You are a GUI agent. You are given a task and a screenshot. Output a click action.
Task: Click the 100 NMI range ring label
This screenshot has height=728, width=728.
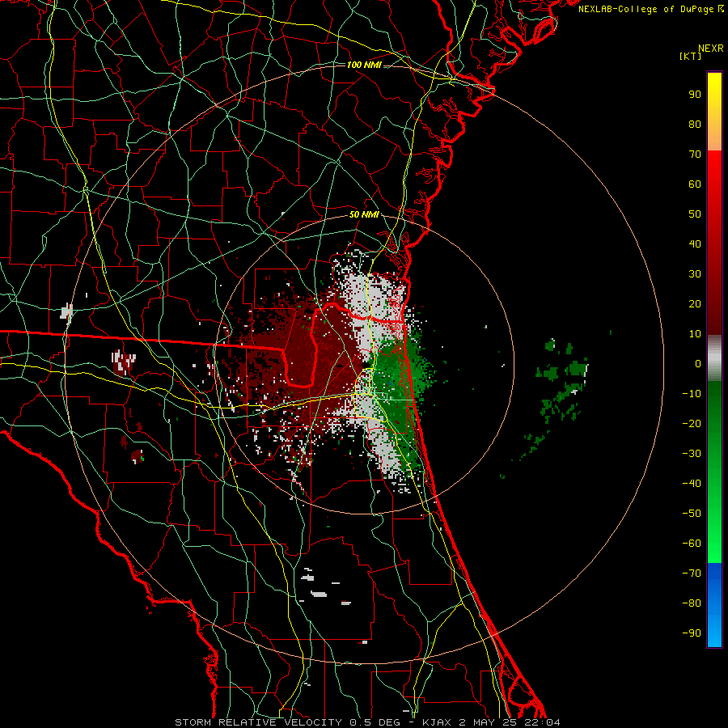(364, 65)
